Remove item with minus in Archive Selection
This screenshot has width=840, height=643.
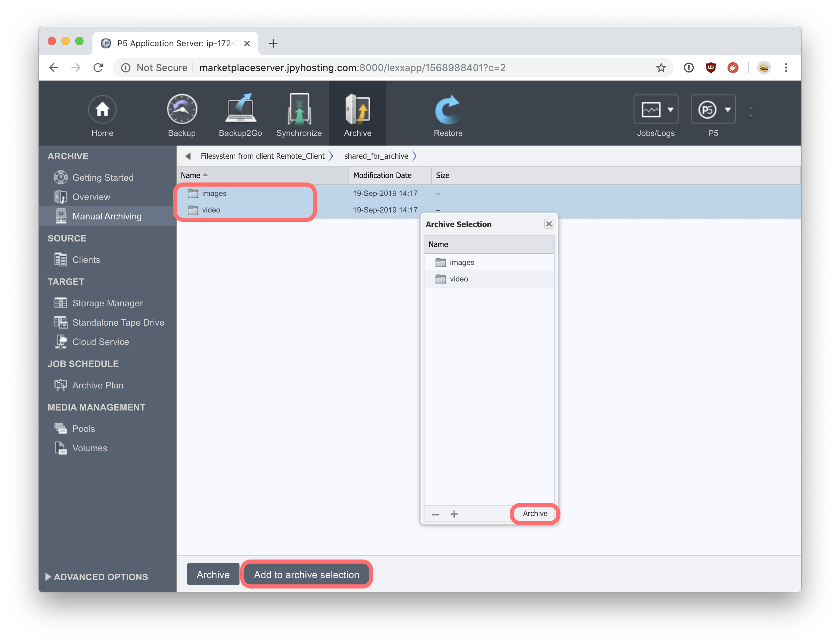(x=435, y=514)
